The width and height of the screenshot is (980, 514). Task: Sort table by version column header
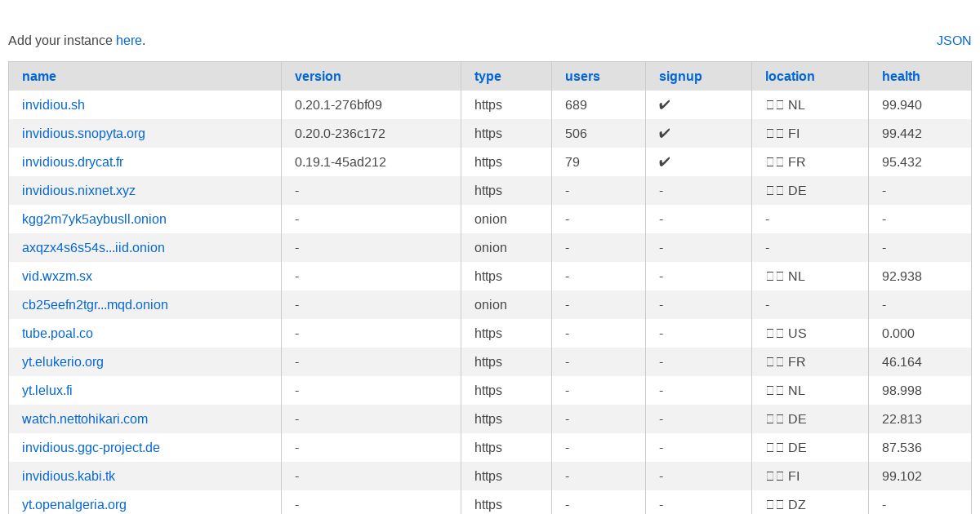coord(318,76)
